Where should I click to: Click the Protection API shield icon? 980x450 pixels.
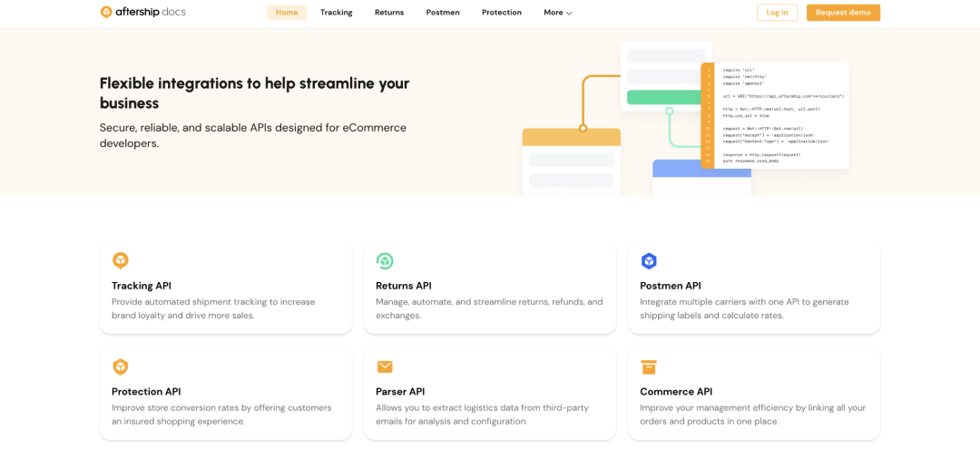click(x=120, y=367)
